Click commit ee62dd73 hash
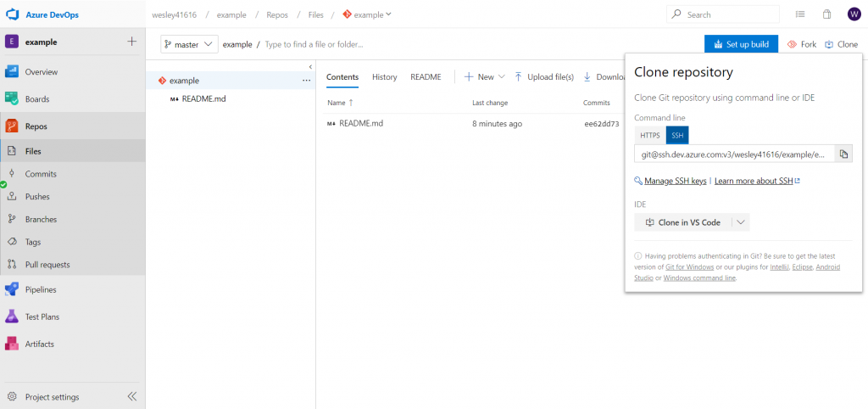868x409 pixels. pyautogui.click(x=602, y=124)
